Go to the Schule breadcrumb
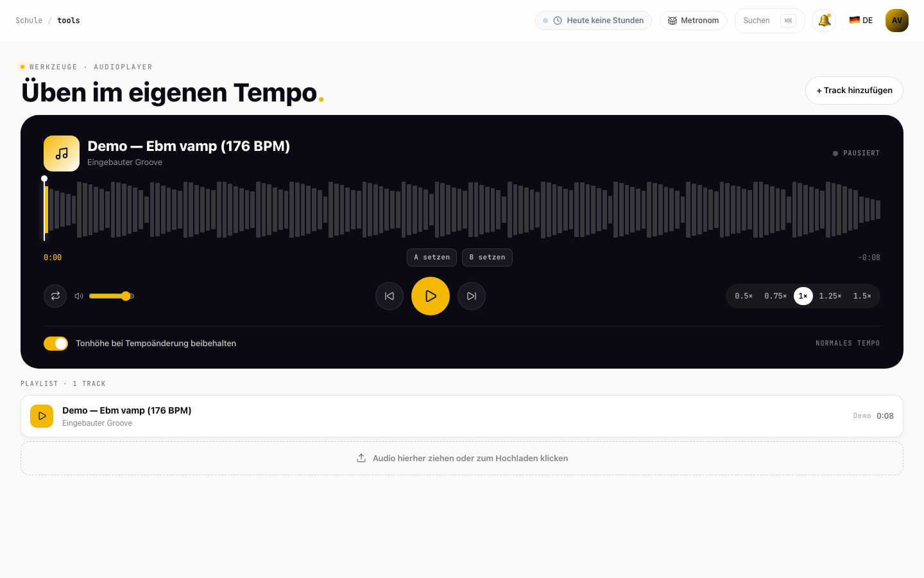 [29, 21]
